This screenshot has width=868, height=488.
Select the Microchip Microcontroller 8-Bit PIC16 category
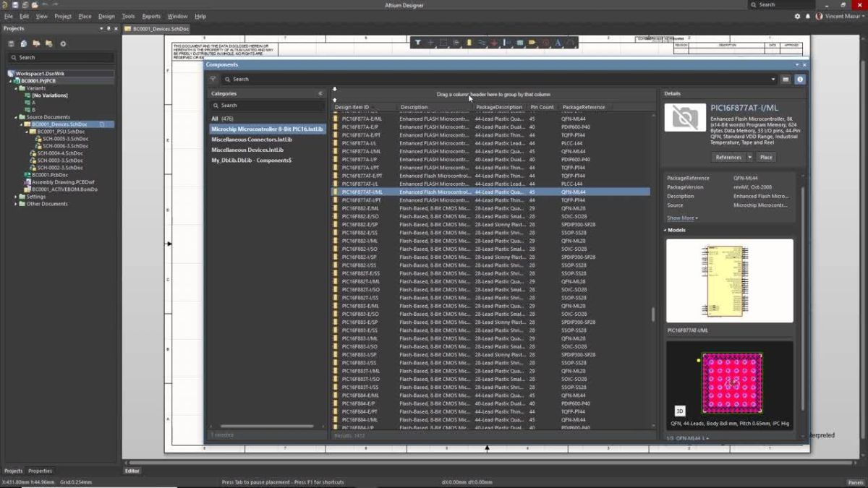(x=267, y=128)
